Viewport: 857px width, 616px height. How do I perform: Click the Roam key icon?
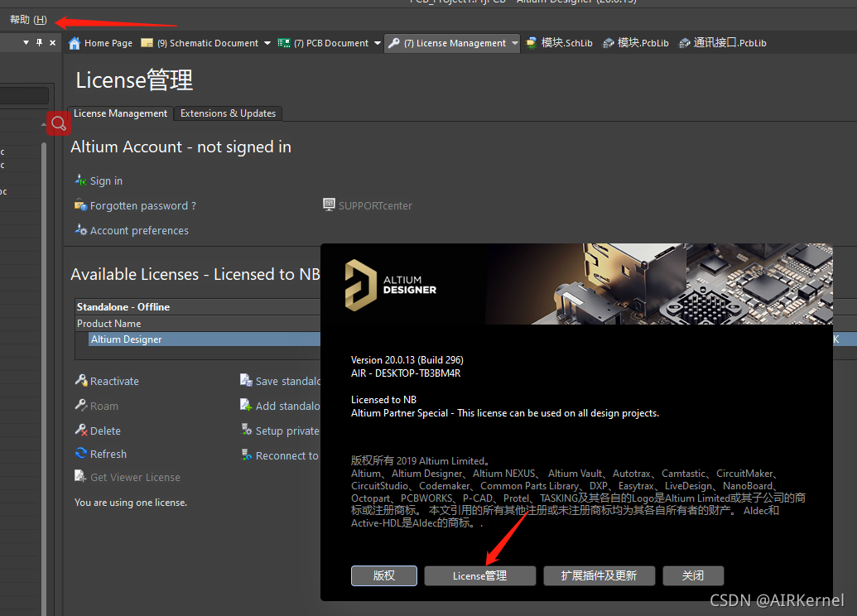[x=81, y=405]
